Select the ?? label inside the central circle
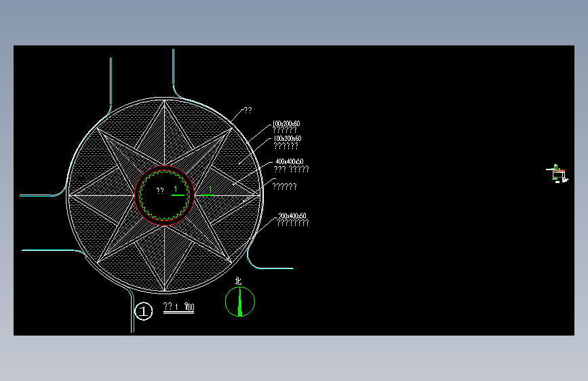This screenshot has height=381, width=588. 160,191
